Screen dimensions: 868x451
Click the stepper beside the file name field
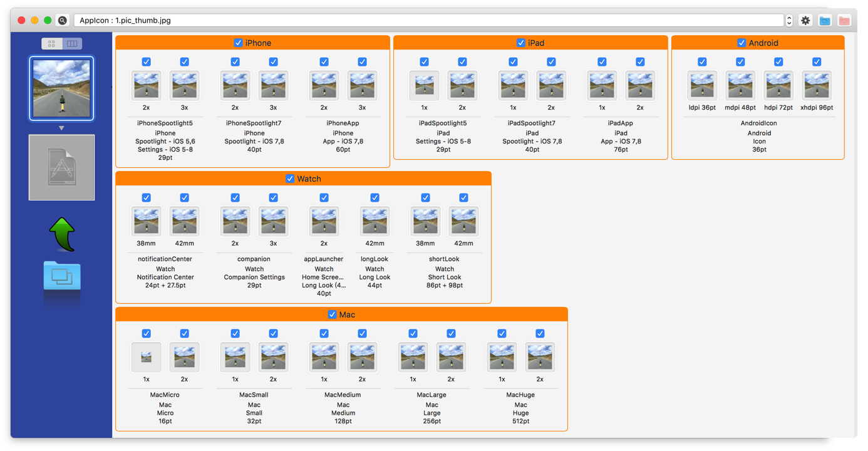pyautogui.click(x=789, y=21)
